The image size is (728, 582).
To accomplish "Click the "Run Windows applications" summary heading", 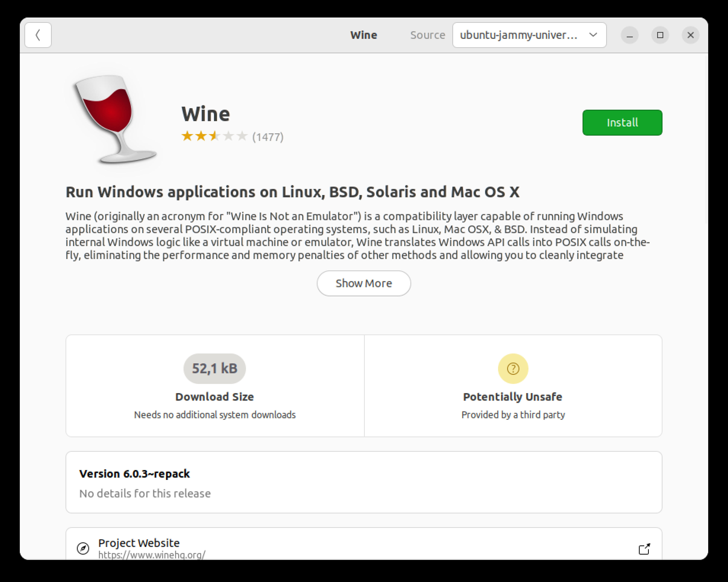I will [x=292, y=192].
